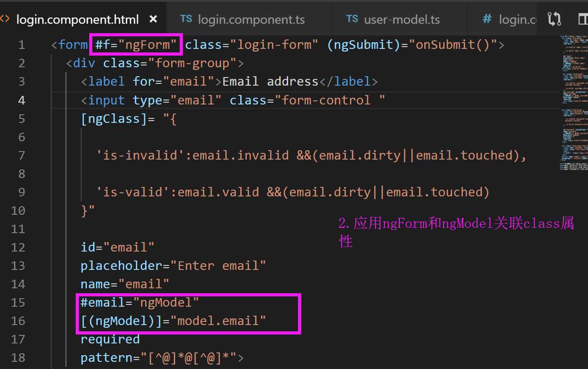Viewport: 588px width, 369px height.
Task: Click the HTML file icon on login.component.html tab
Action: 5,19
